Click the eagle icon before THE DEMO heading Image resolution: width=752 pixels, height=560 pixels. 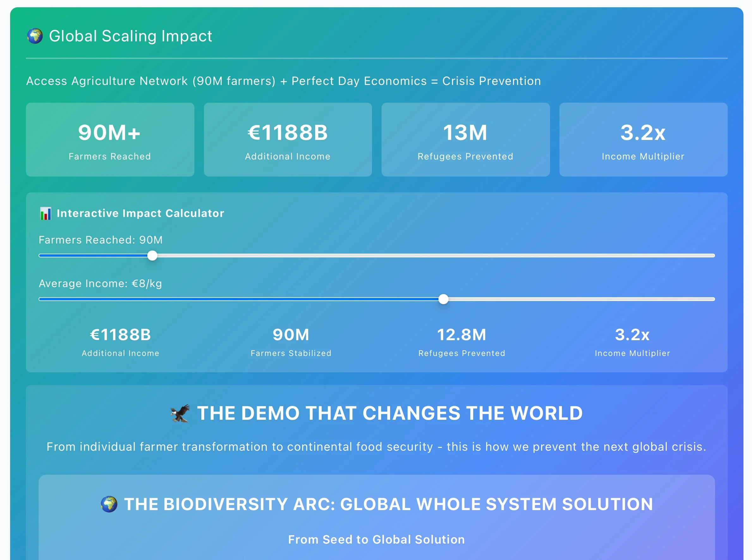(180, 413)
